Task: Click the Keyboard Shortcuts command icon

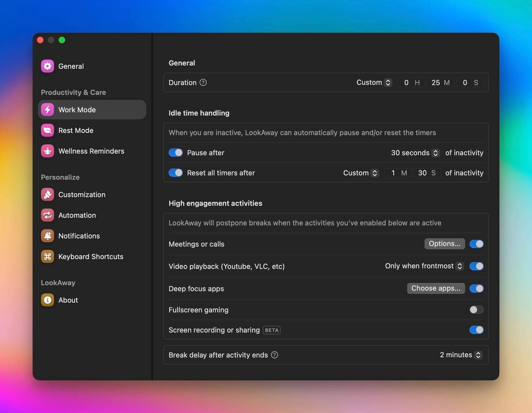Action: [x=48, y=256]
